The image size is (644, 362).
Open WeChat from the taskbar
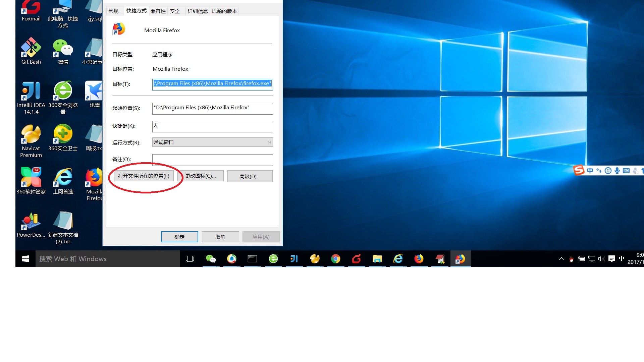[x=211, y=259]
